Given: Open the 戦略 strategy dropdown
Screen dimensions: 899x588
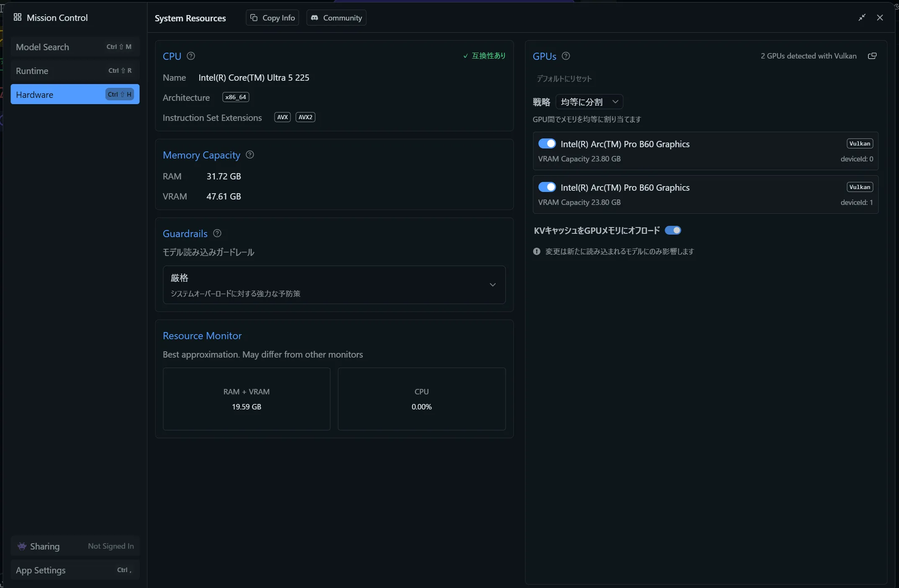Looking at the screenshot, I should [589, 102].
